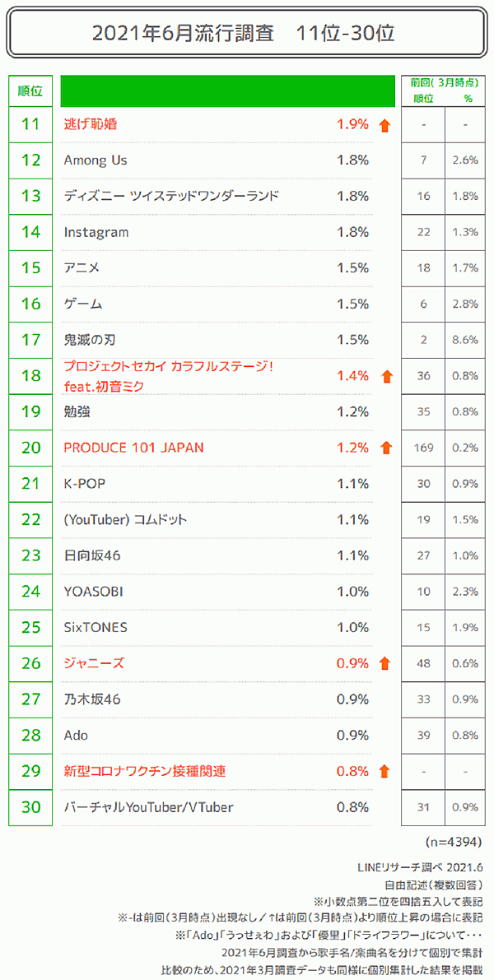Click rank number 11 cell
Image resolution: width=494 pixels, height=980 pixels.
(30, 125)
